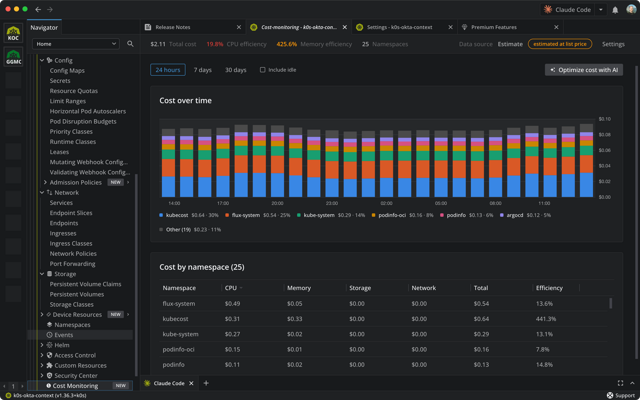Select the GGMC cluster icon in sidebar
The height and width of the screenshot is (400, 640).
[x=13, y=56]
